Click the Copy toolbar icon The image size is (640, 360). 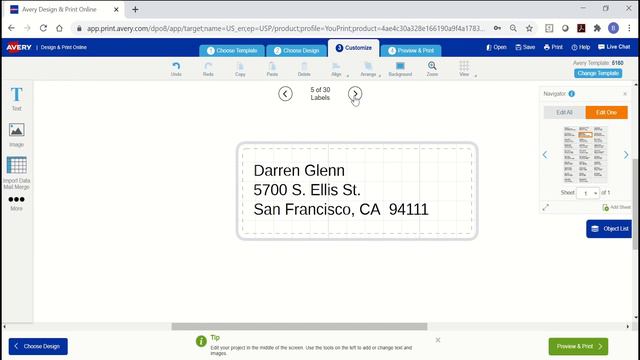[240, 69]
